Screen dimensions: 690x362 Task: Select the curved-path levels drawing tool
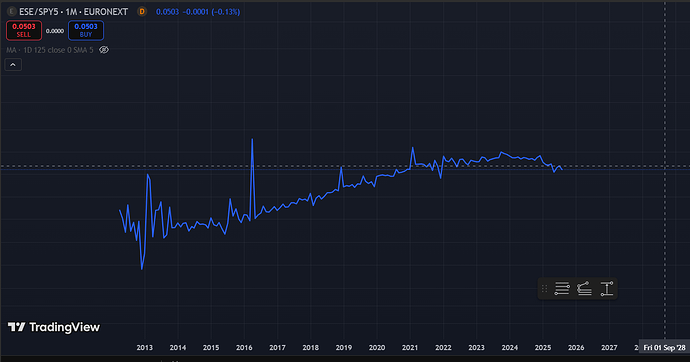point(584,289)
